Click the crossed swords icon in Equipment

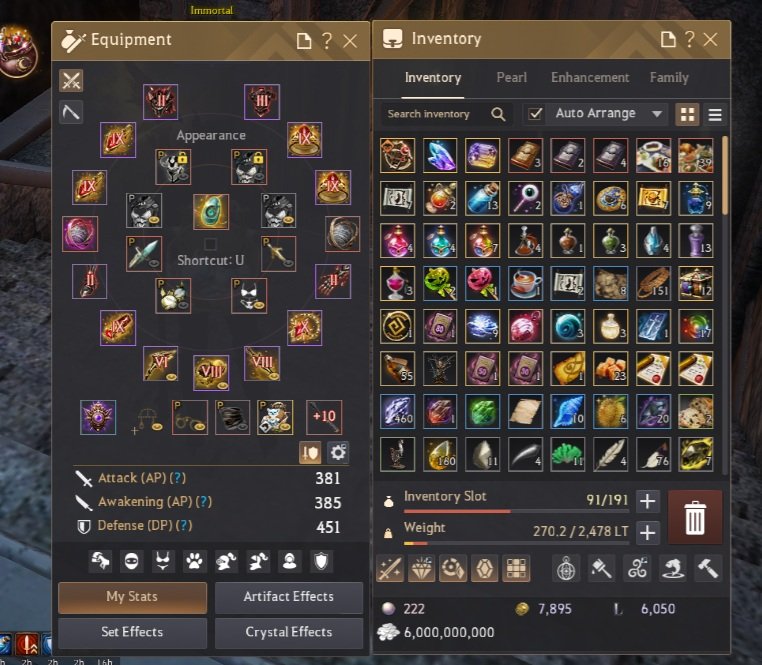click(x=71, y=81)
